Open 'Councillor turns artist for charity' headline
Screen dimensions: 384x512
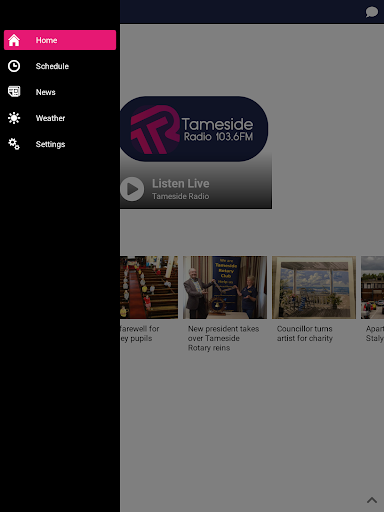305,333
